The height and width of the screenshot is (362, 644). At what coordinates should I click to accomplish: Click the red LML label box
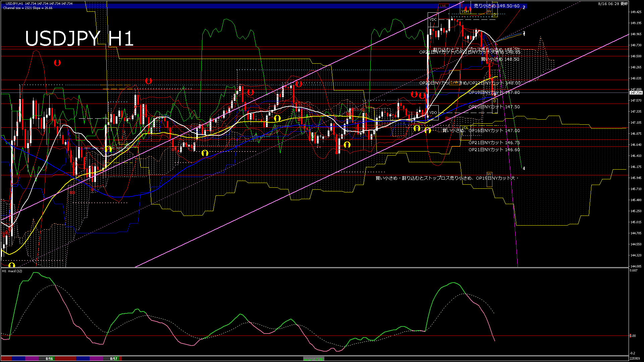click(x=443, y=6)
